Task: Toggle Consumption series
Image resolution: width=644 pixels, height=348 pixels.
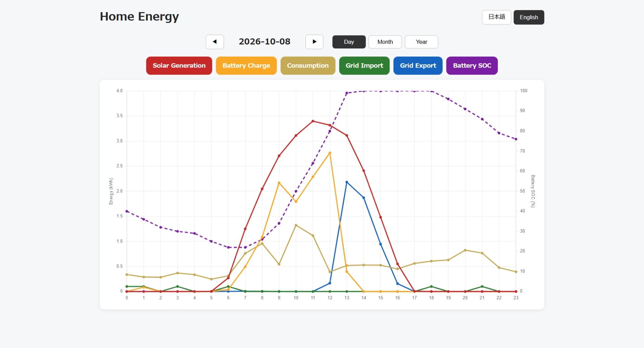Action: pos(308,66)
